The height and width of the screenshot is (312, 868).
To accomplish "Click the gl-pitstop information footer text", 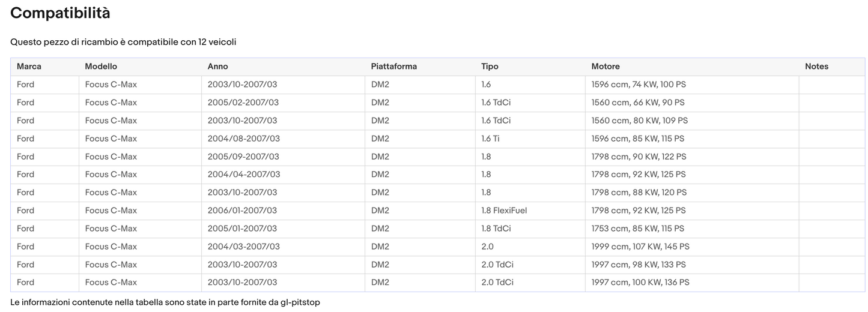I will [165, 302].
